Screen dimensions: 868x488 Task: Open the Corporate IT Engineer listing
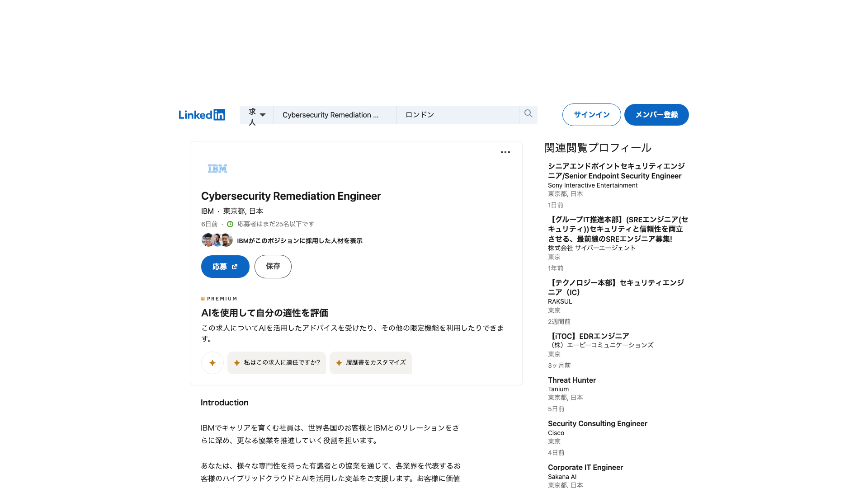[x=585, y=467]
